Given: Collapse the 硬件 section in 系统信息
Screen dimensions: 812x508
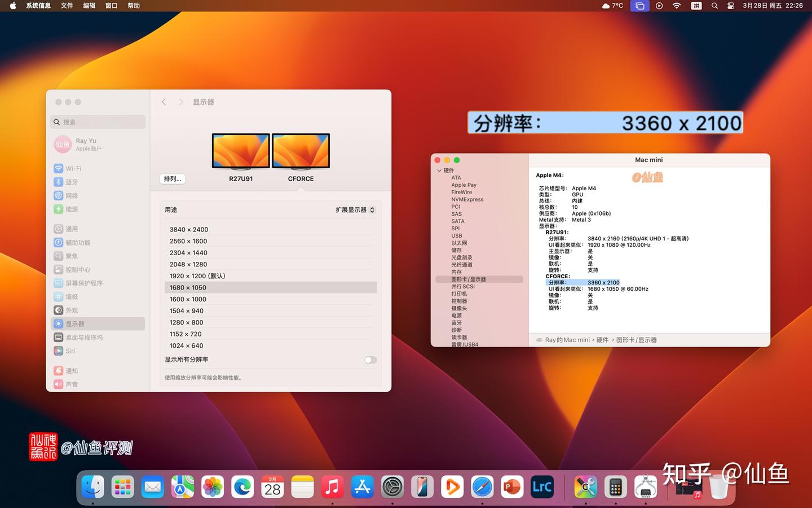Looking at the screenshot, I should point(440,170).
